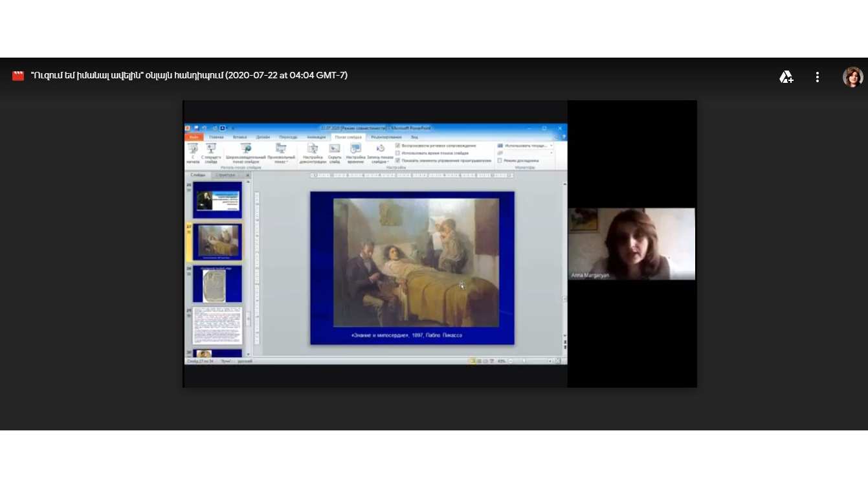The width and height of the screenshot is (868, 488).
Task: Click the account profile avatar
Action: click(x=852, y=77)
